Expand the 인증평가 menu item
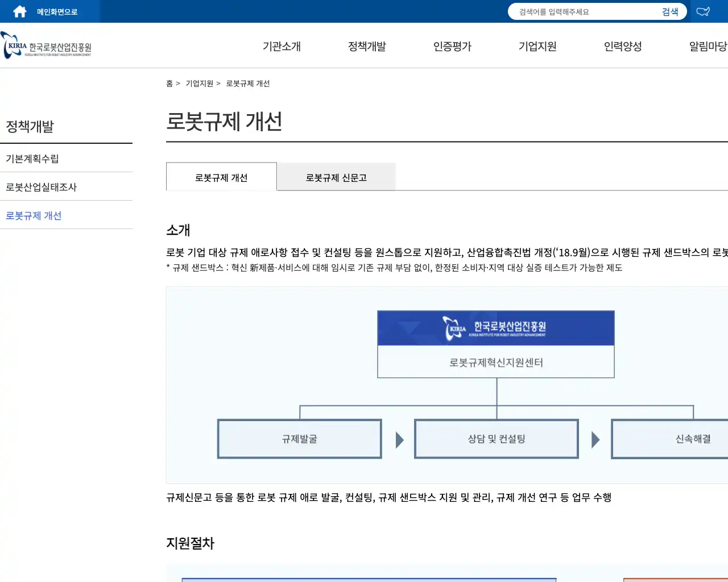This screenshot has width=728, height=582. pyautogui.click(x=452, y=47)
